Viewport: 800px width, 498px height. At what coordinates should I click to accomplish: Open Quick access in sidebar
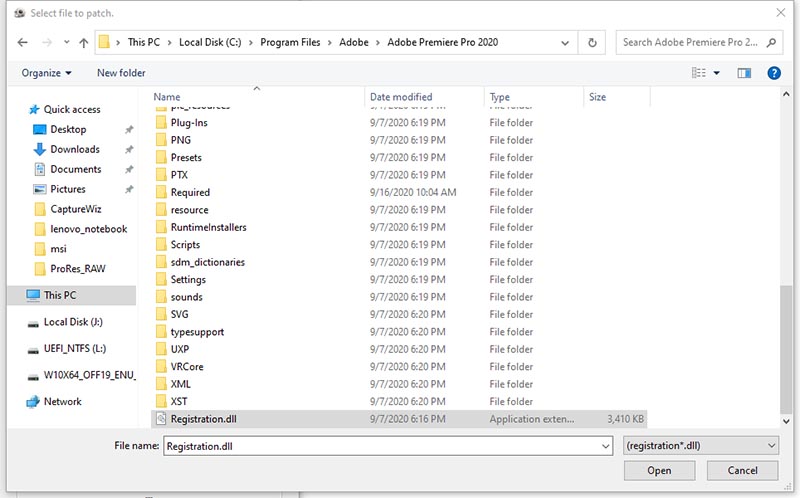(72, 109)
